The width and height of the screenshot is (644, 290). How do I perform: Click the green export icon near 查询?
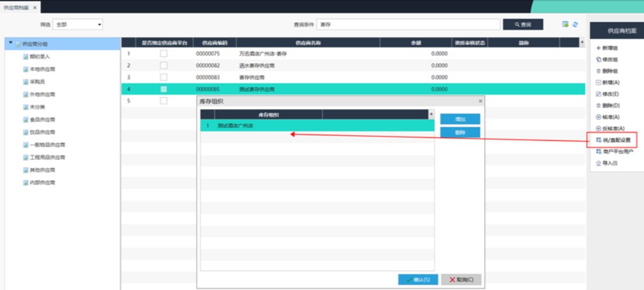click(565, 25)
